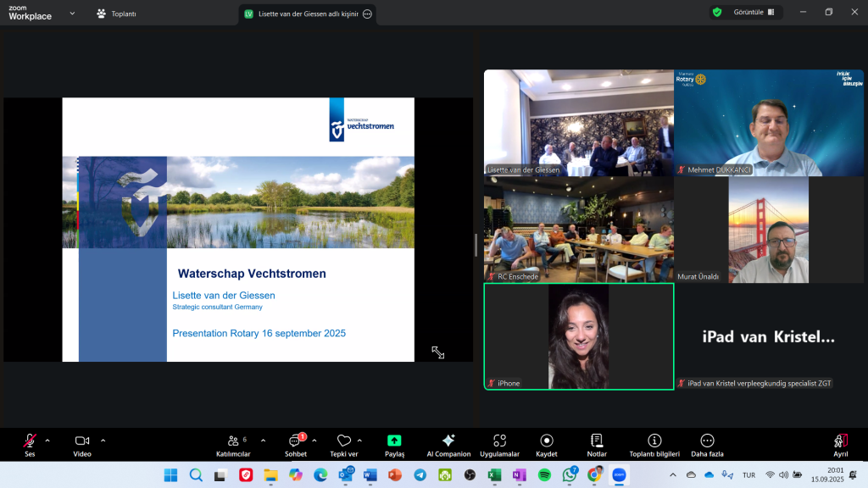The height and width of the screenshot is (488, 868).
Task: Toggle camera with the Video button
Action: (82, 441)
